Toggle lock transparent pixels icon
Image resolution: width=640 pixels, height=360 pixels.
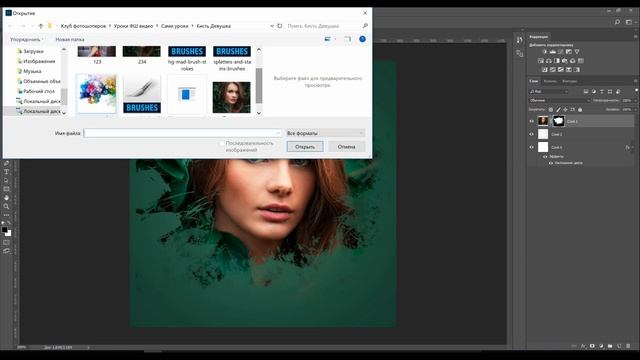point(551,110)
